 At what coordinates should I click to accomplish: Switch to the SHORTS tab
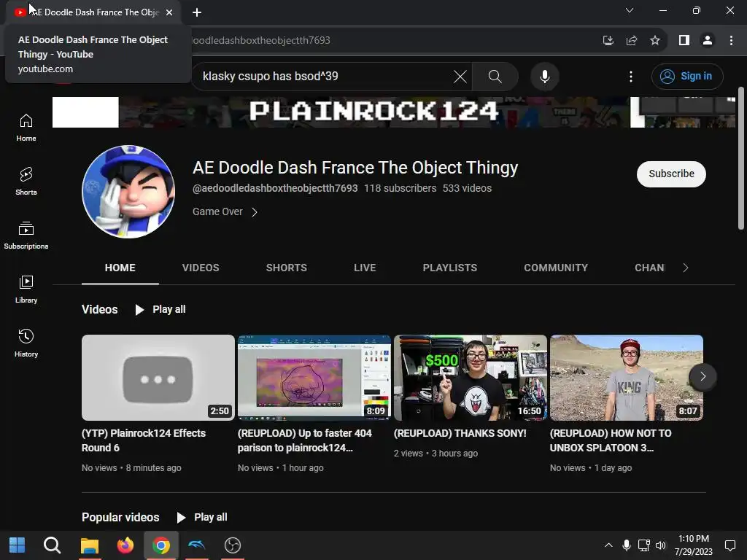286,268
